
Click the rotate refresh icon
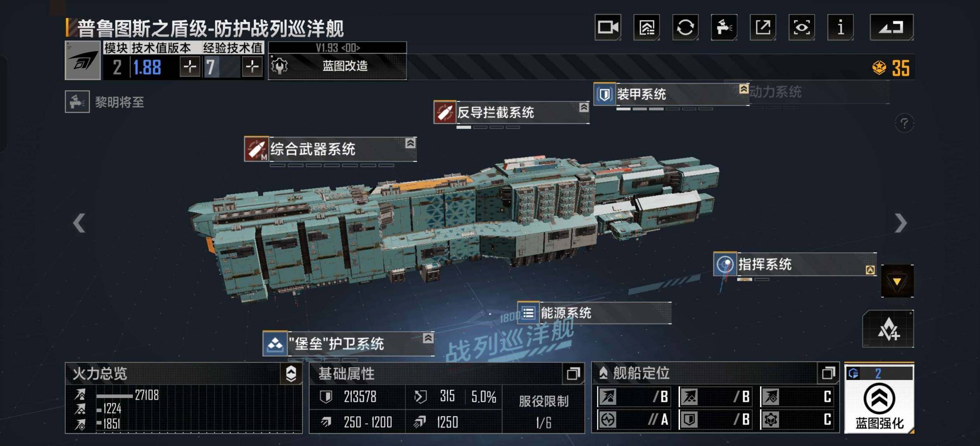pos(685,27)
